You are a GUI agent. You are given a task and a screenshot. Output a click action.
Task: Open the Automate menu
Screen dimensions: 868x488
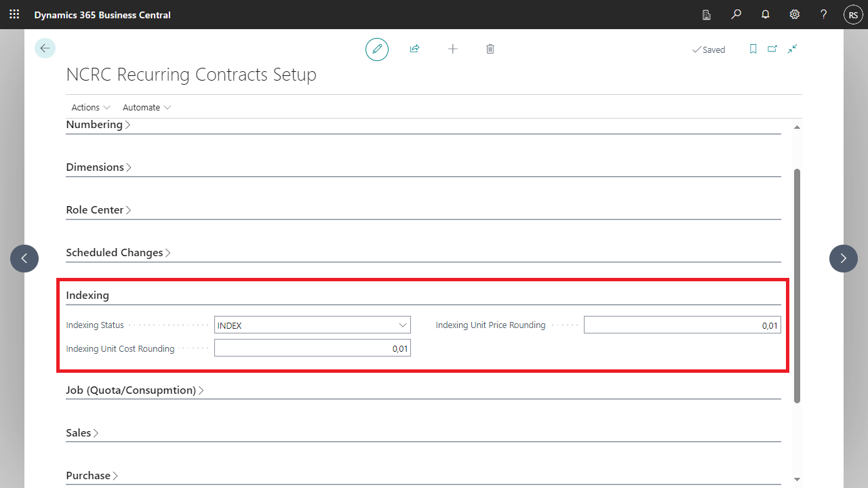point(146,108)
